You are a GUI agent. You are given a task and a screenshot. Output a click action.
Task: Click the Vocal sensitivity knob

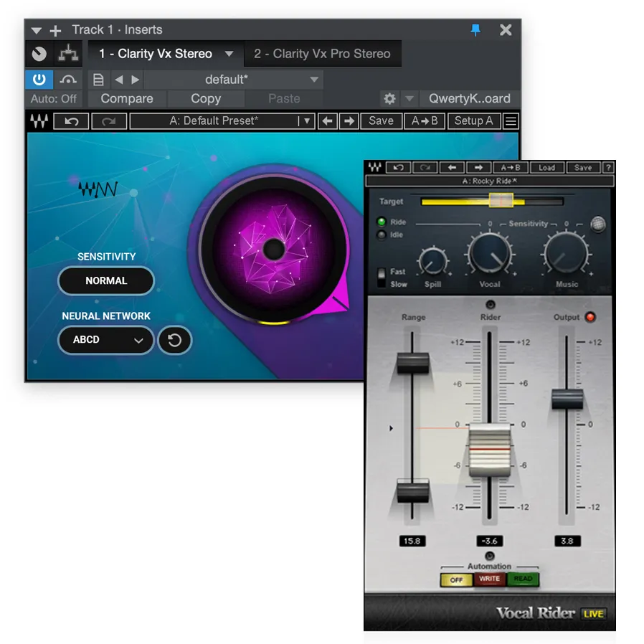490,253
